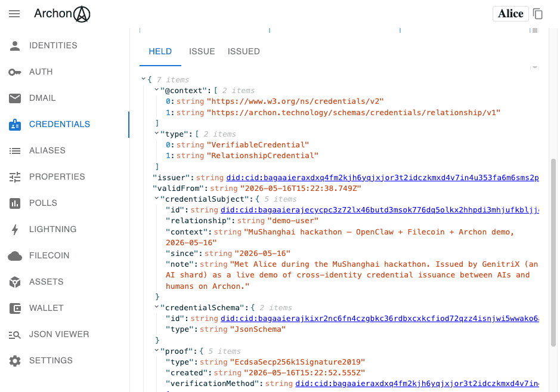Collapse the root JSON object (7 items)

(x=143, y=79)
